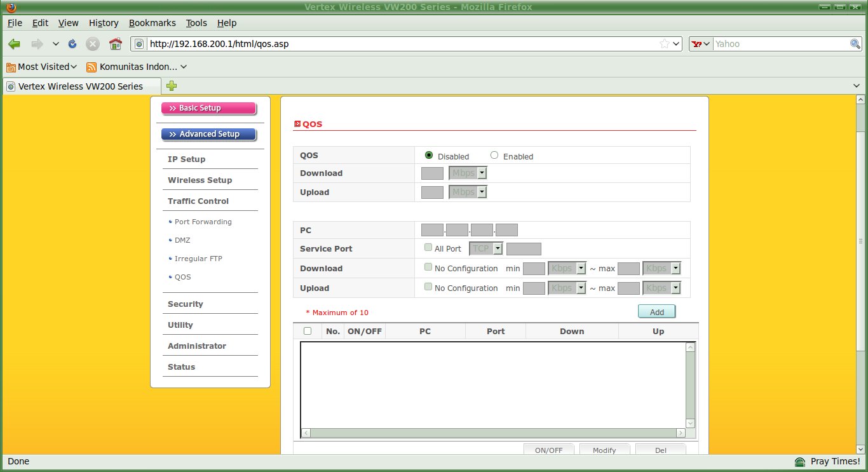The image size is (868, 472).
Task: Click the stop loading icon
Action: point(93,44)
